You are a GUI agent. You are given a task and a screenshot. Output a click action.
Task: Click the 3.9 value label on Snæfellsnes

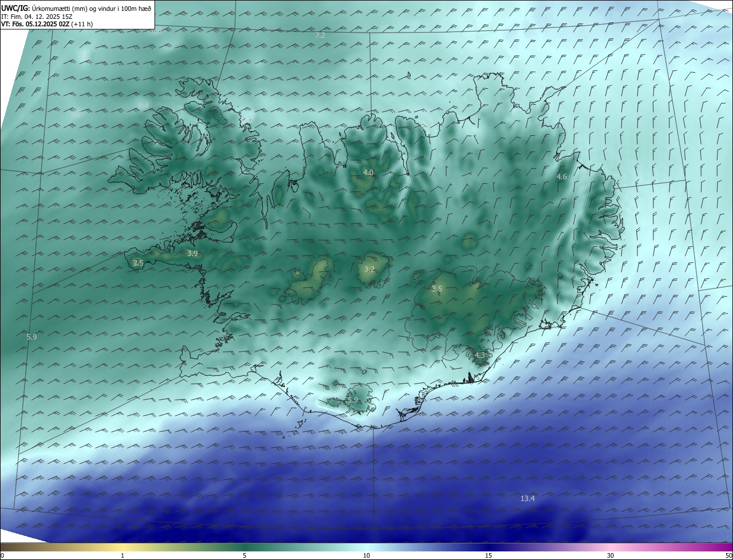pyautogui.click(x=192, y=253)
